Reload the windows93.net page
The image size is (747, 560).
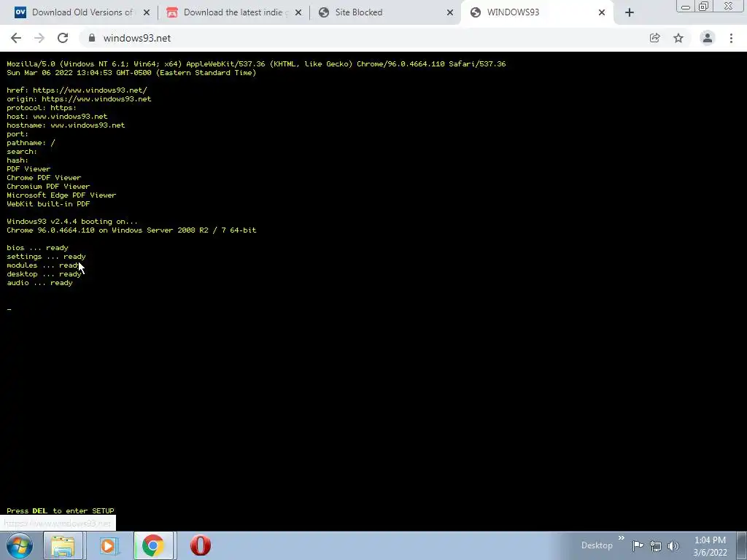[x=63, y=38]
